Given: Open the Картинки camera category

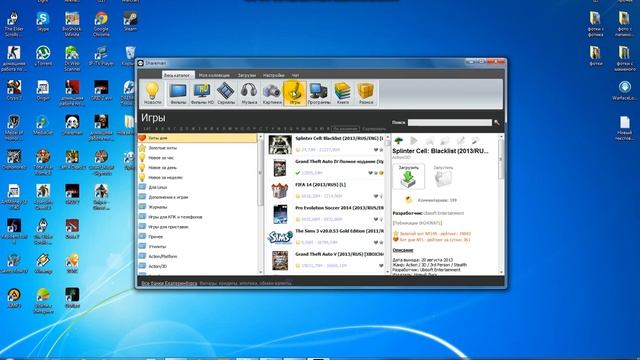Looking at the screenshot, I should (x=272, y=93).
